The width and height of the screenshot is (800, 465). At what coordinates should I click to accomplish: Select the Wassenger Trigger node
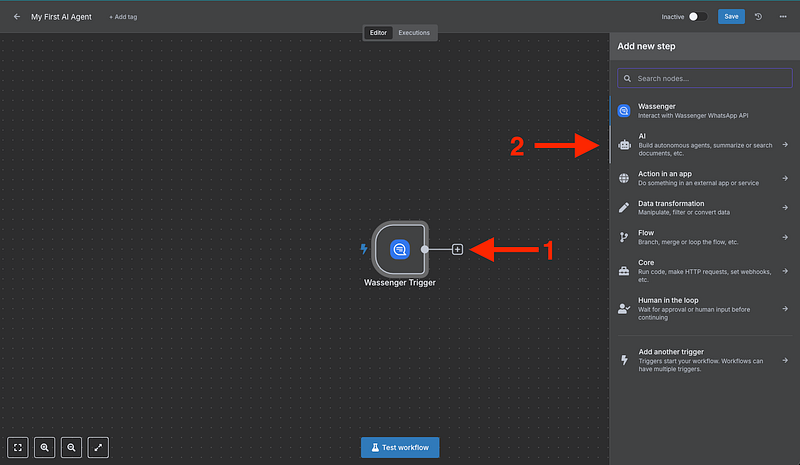pyautogui.click(x=398, y=248)
